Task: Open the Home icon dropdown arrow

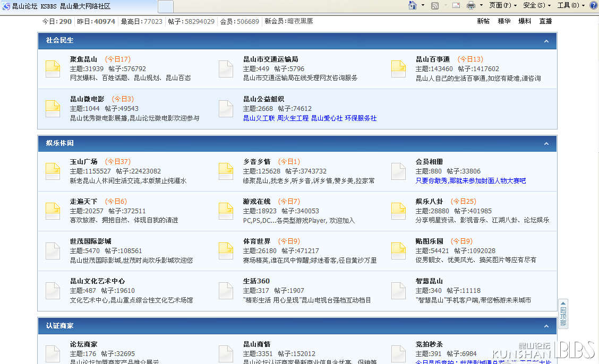Action: point(423,5)
